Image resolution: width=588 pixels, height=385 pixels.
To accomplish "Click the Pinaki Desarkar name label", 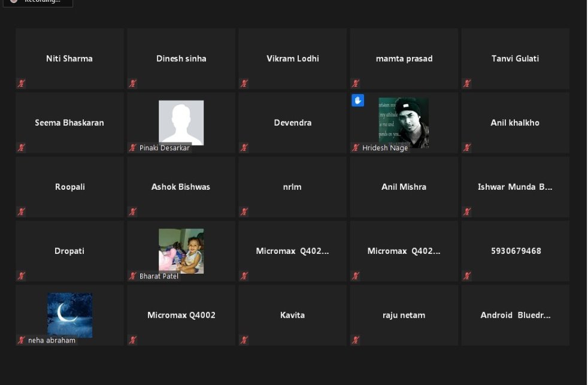I will [164, 148].
